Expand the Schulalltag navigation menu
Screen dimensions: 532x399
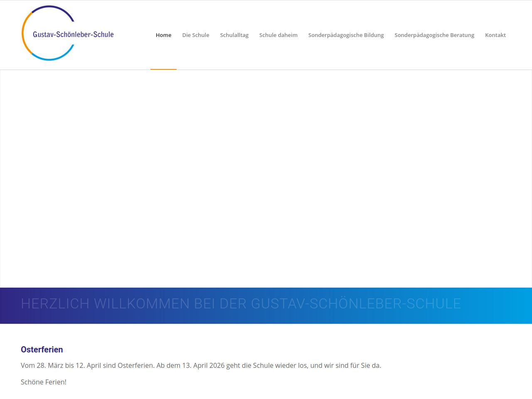(x=234, y=35)
